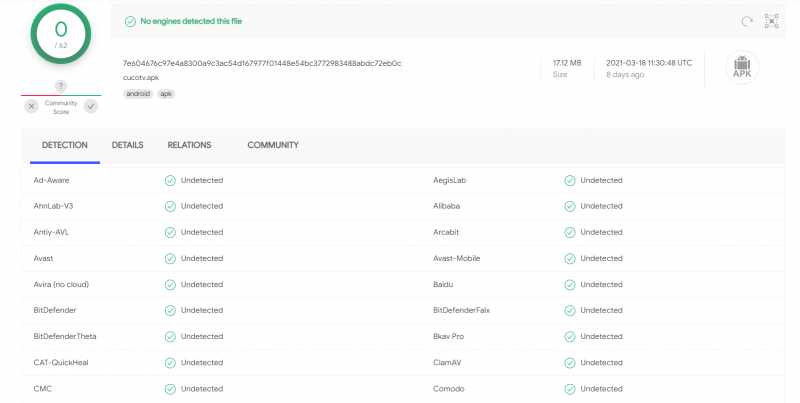Vote malicious with community X button
The width and height of the screenshot is (800, 403).
click(32, 106)
